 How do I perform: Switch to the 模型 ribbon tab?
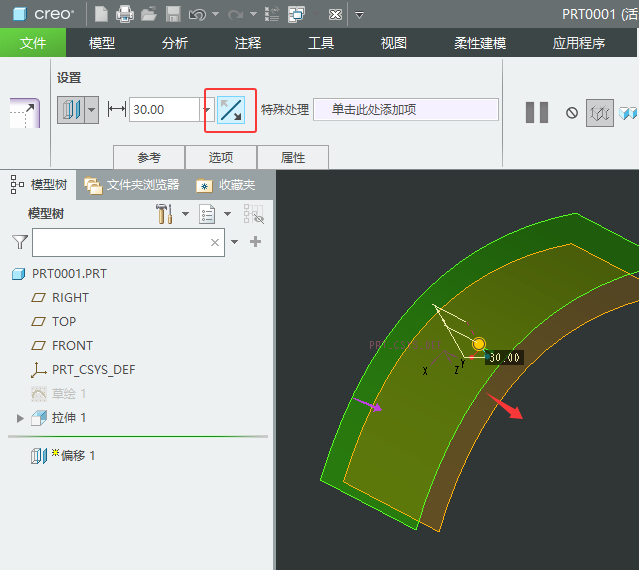[102, 43]
